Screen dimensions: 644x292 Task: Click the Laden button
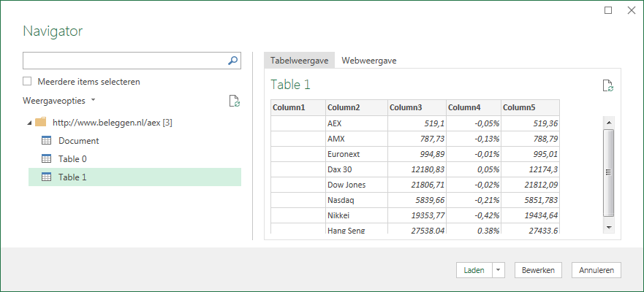tap(474, 270)
